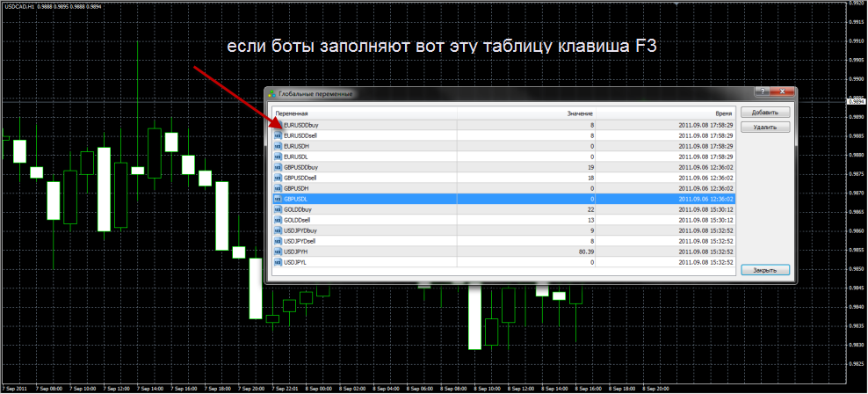Select the USDJPYDsell variable name
The image size is (868, 394).
pos(300,241)
